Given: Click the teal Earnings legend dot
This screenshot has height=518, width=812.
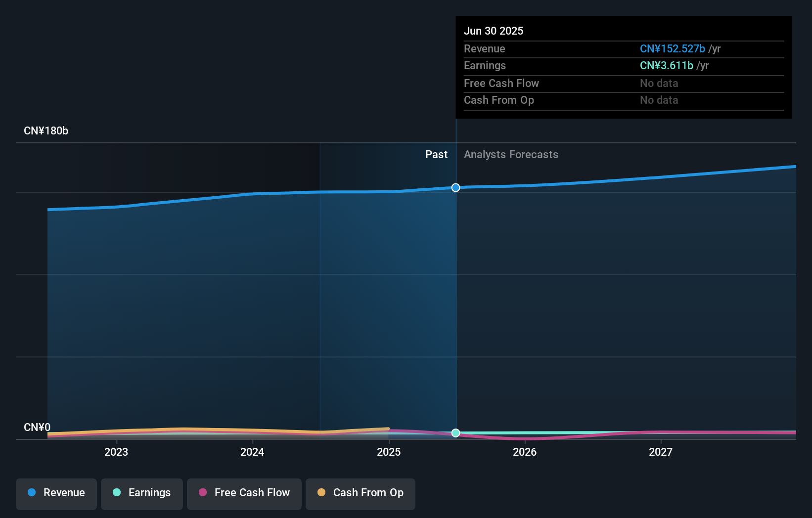Looking at the screenshot, I should tap(116, 493).
